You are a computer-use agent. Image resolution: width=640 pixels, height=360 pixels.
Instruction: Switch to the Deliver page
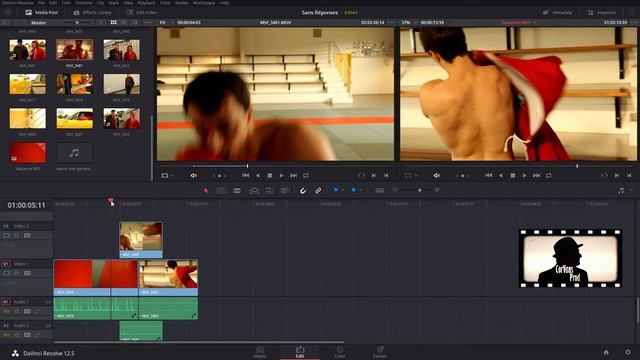point(380,352)
